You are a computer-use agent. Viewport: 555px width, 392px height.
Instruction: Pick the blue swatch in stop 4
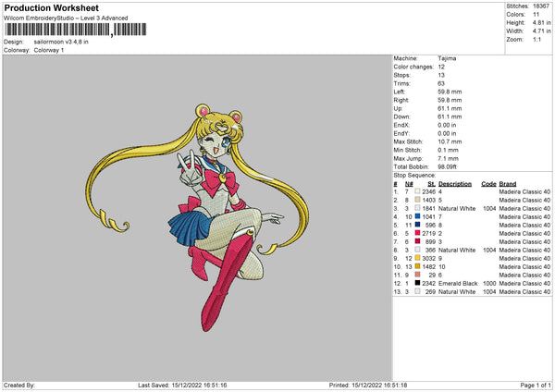418,215
